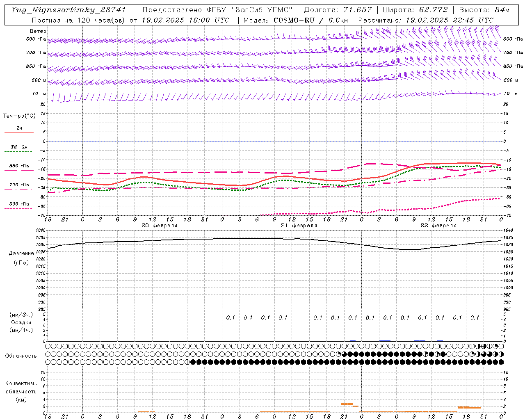
Task: Click the "Давление" pressure panel label
Action: pos(21,253)
